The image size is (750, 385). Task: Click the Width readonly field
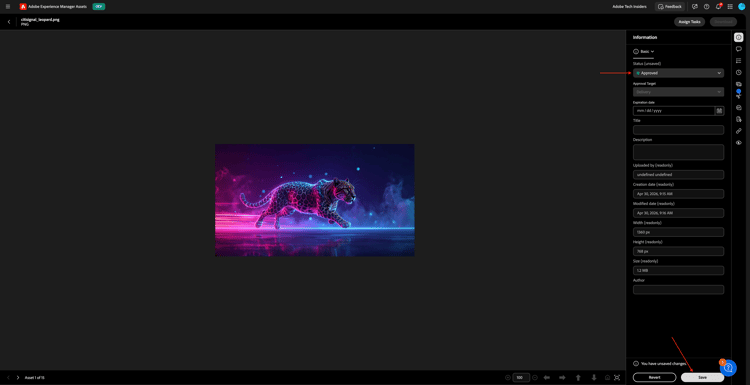coord(678,232)
